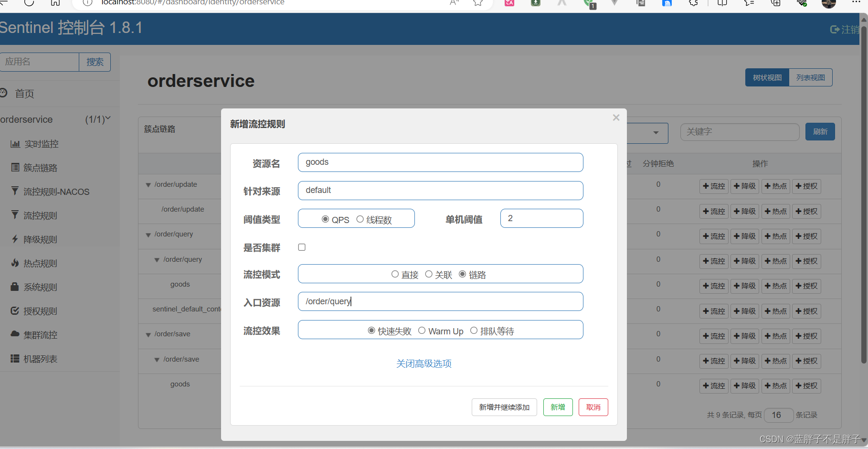Switch to 列表视图 view
Screen dimensions: 868x449
[x=810, y=77]
